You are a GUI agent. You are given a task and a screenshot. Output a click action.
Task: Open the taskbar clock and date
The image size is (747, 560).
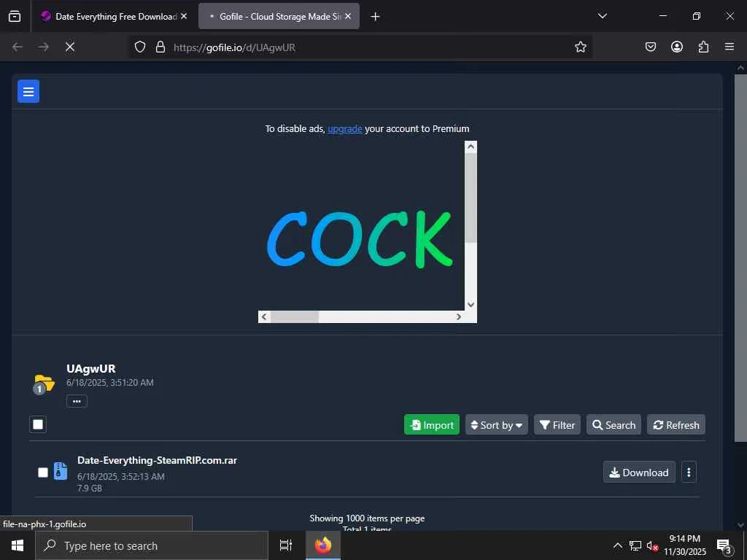point(685,545)
